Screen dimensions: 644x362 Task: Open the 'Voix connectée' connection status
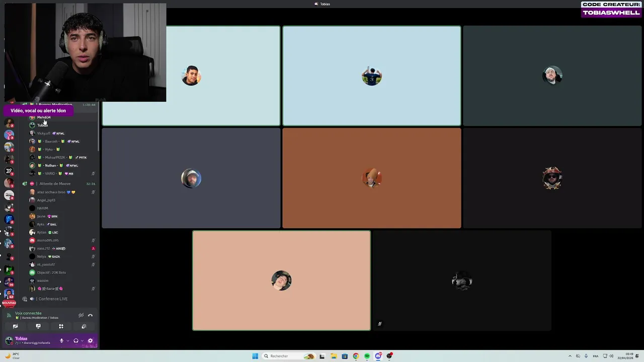coord(28,313)
